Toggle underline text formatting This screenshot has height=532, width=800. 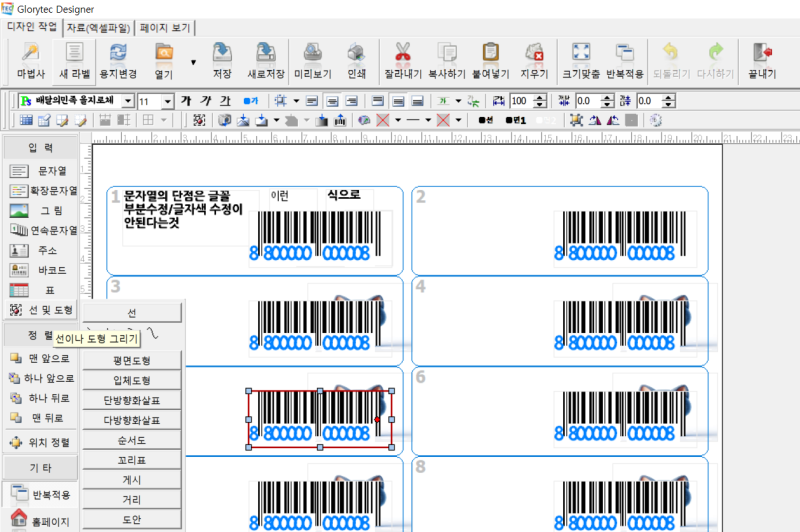(x=225, y=101)
